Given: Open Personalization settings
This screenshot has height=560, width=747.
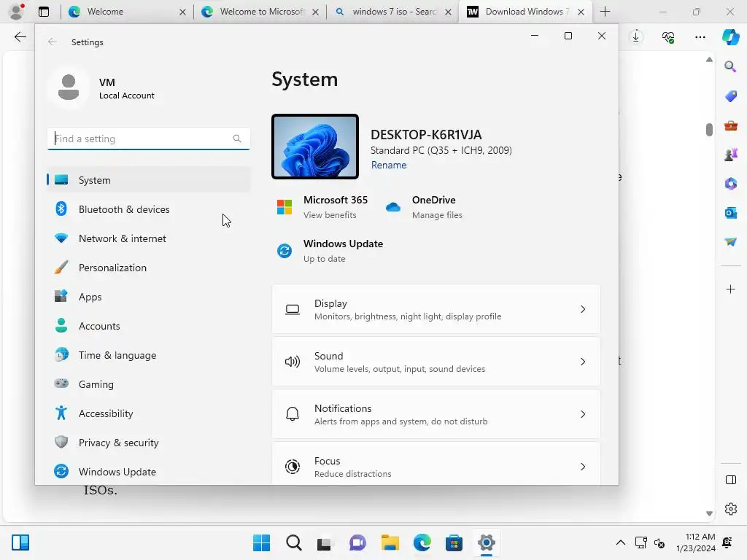Looking at the screenshot, I should point(148,268).
